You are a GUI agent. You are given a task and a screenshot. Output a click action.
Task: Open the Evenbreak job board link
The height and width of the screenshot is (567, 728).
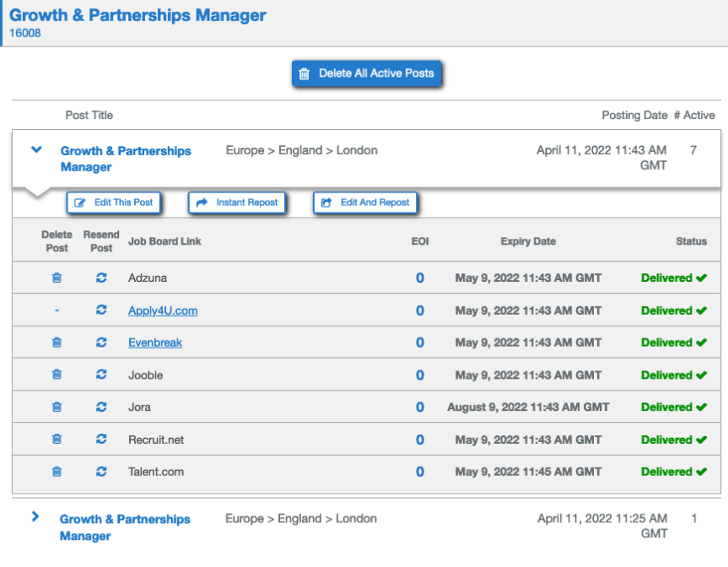tap(155, 343)
